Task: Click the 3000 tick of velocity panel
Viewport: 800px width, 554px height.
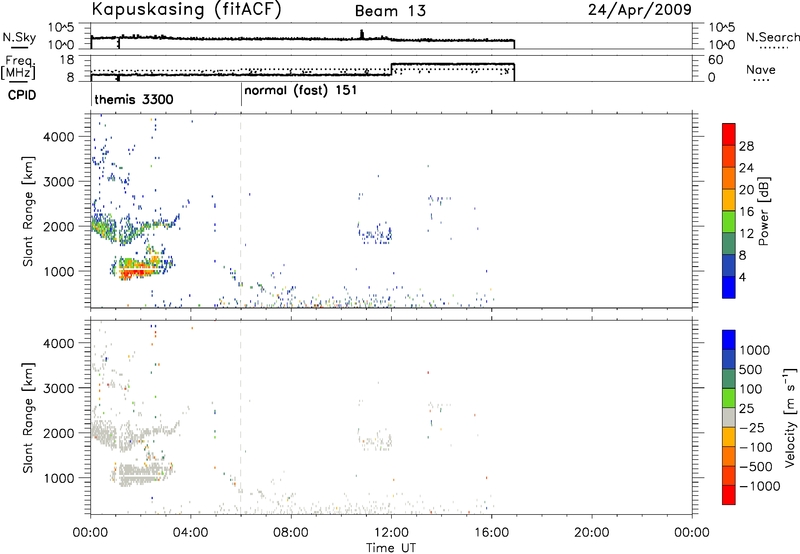Action: coord(58,388)
